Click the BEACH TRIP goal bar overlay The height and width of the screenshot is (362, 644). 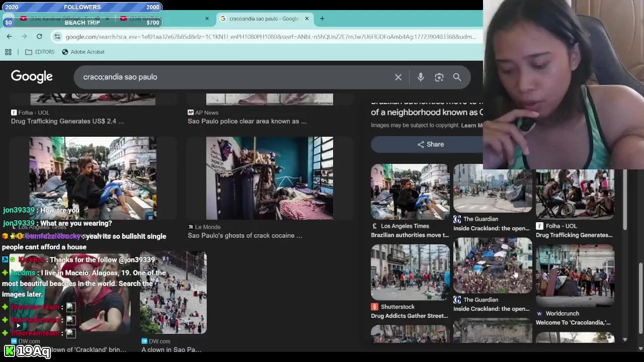tap(82, 22)
